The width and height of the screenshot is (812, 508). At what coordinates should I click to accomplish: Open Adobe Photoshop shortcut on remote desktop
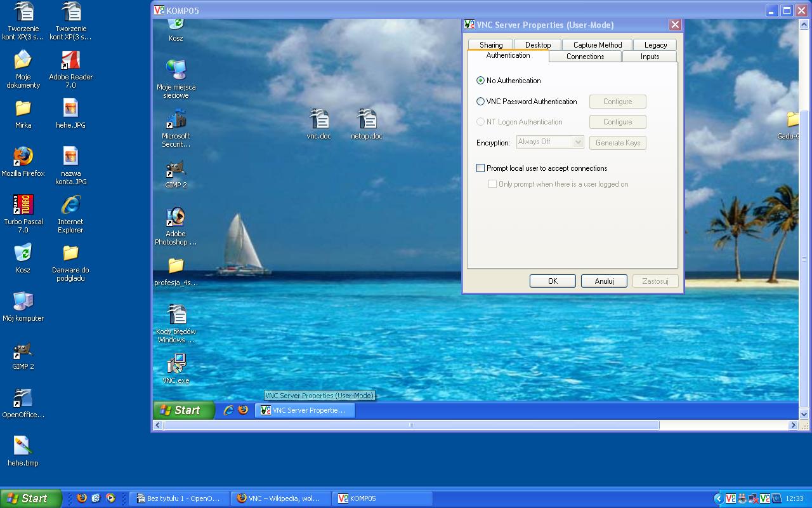[176, 226]
